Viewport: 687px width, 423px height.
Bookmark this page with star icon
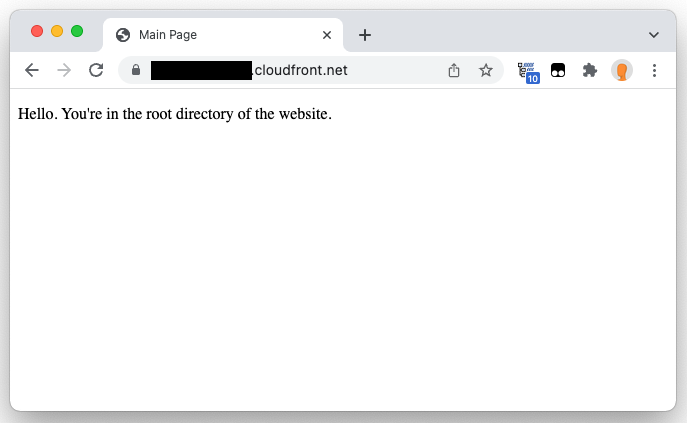[x=485, y=70]
